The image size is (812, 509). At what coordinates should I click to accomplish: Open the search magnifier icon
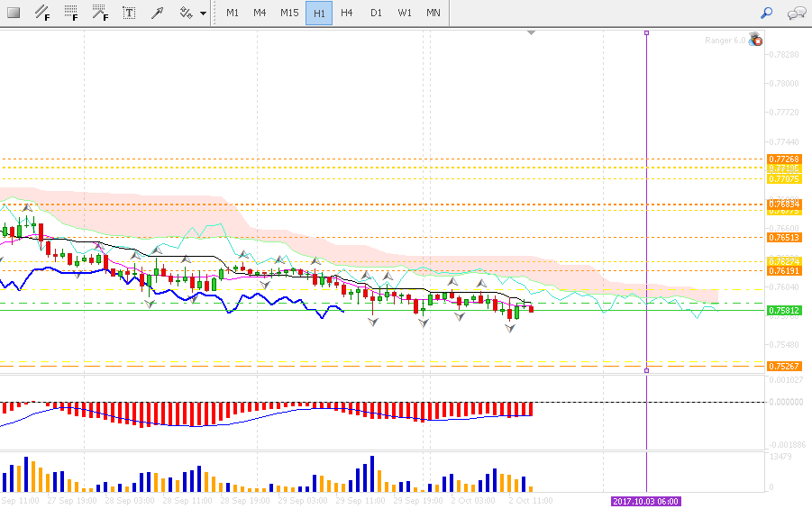coord(766,13)
